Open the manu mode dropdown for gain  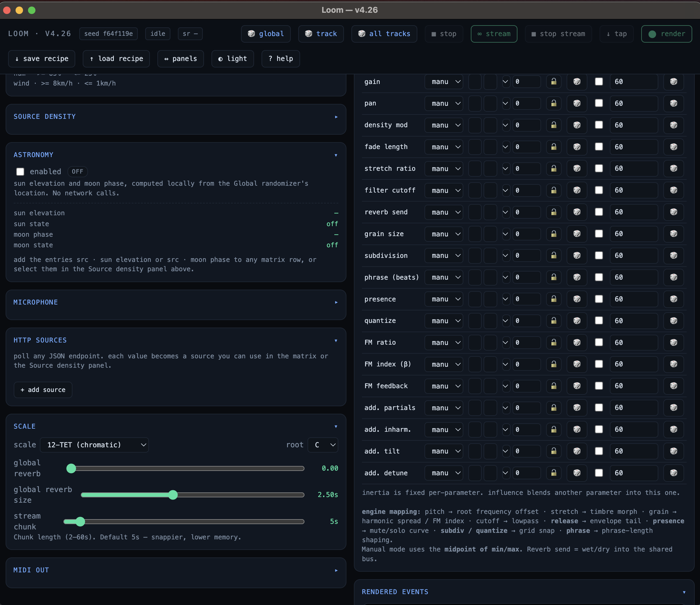tap(444, 82)
